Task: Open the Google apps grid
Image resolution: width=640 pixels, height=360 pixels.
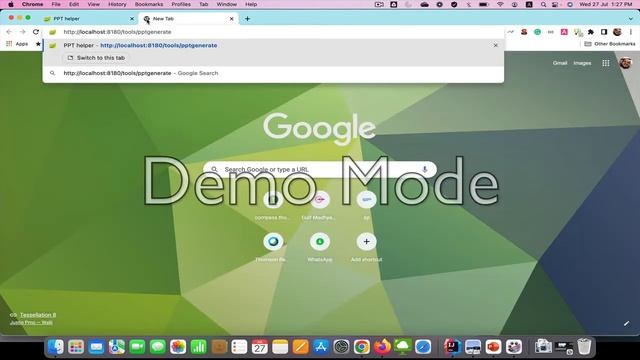Action: tap(606, 63)
